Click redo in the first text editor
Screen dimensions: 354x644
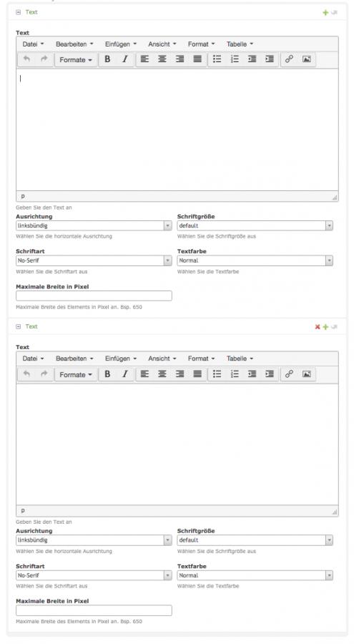[44, 59]
